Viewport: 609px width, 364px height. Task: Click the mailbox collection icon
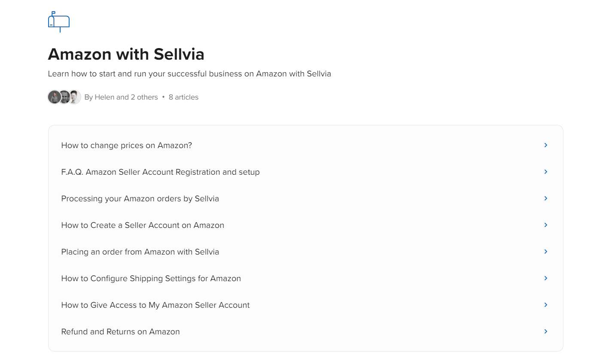point(59,22)
